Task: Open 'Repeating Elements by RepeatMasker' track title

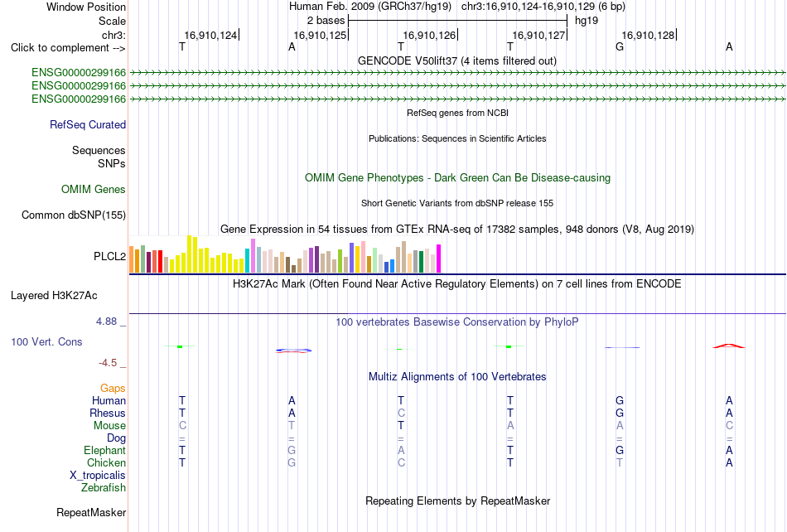Action: tap(457, 501)
